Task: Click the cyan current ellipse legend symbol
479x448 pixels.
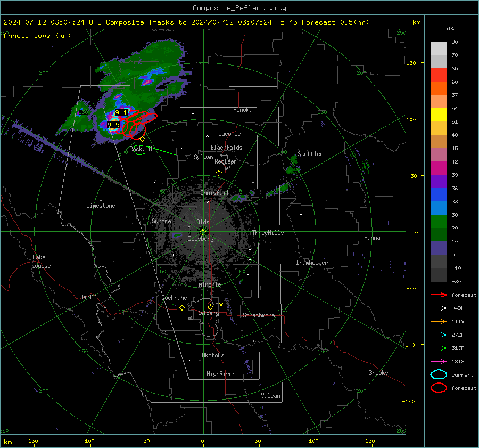Action: 439,374
